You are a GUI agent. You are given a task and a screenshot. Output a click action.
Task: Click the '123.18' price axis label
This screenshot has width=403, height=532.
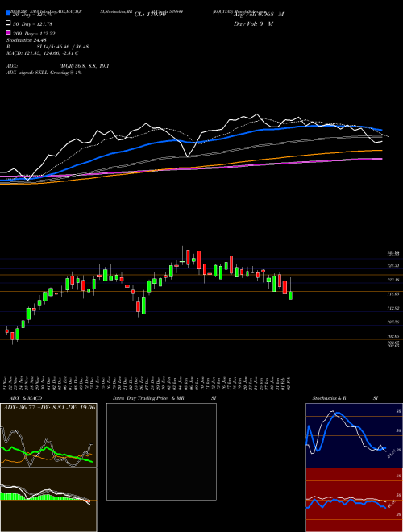click(393, 280)
